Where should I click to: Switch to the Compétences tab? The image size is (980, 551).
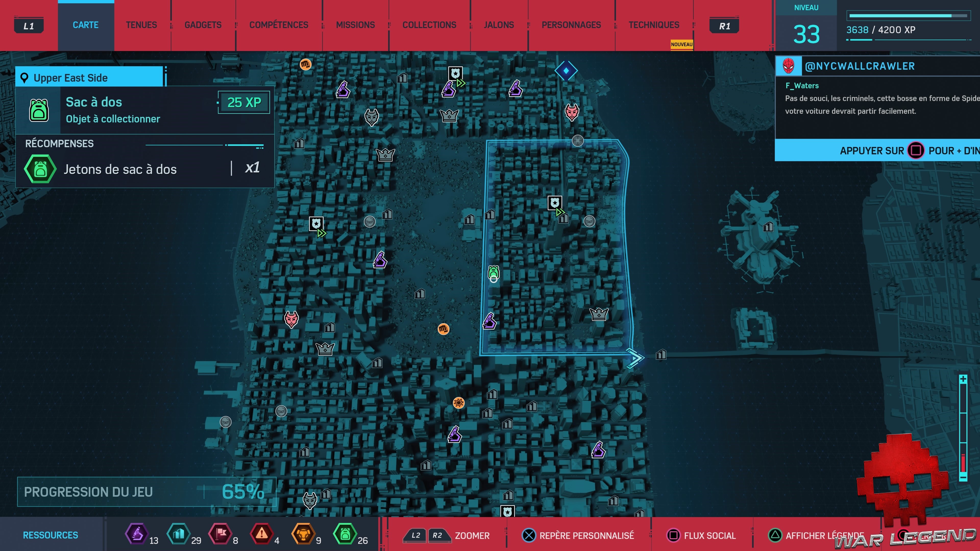point(278,25)
